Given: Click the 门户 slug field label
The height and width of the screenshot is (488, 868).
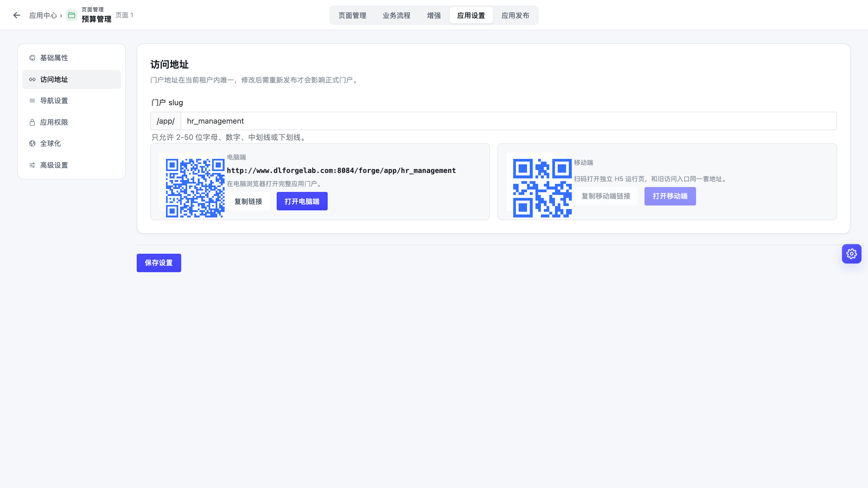Looking at the screenshot, I should [x=167, y=102].
